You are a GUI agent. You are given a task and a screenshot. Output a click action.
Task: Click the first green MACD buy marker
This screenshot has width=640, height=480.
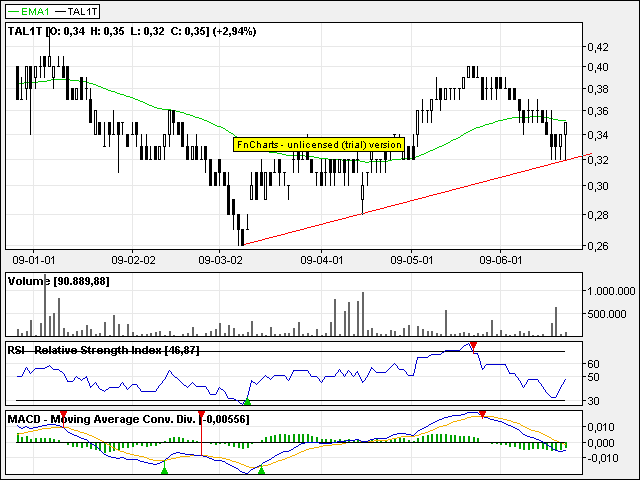pyautogui.click(x=164, y=471)
